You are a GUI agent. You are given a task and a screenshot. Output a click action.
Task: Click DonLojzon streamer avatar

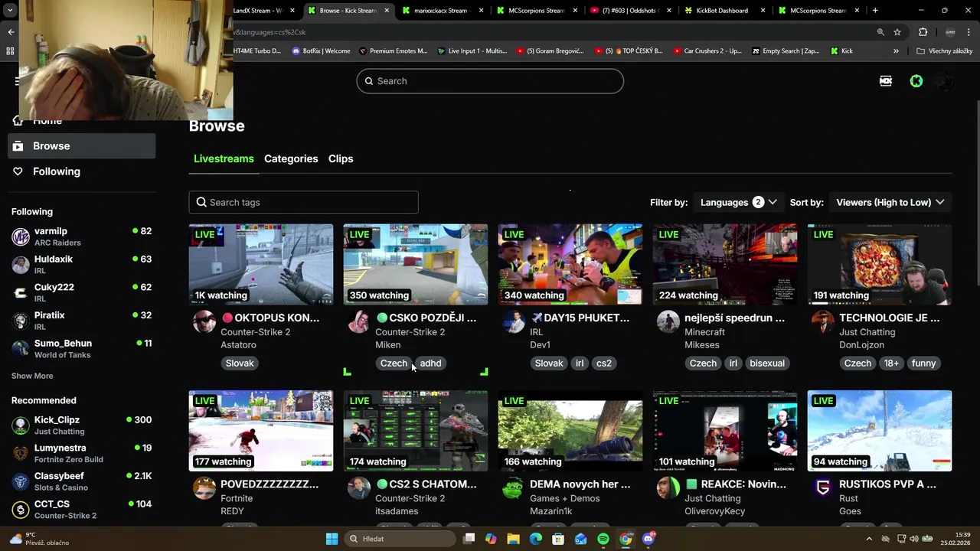(823, 321)
